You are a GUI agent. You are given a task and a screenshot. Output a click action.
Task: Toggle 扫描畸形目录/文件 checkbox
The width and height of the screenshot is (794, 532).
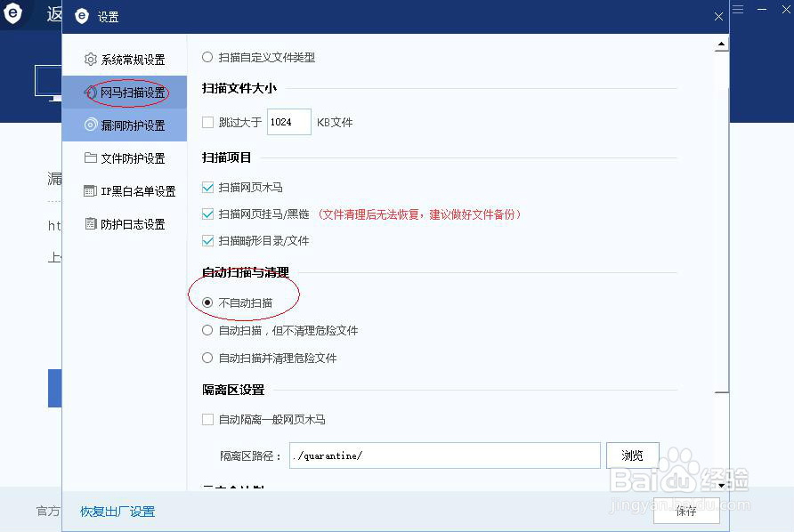coord(207,240)
